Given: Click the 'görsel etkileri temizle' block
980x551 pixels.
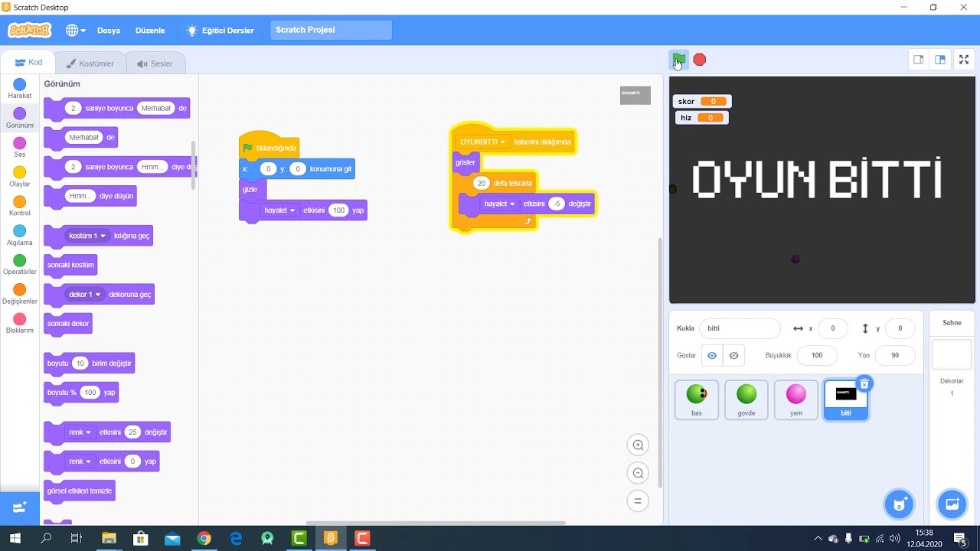Looking at the screenshot, I should coord(80,491).
